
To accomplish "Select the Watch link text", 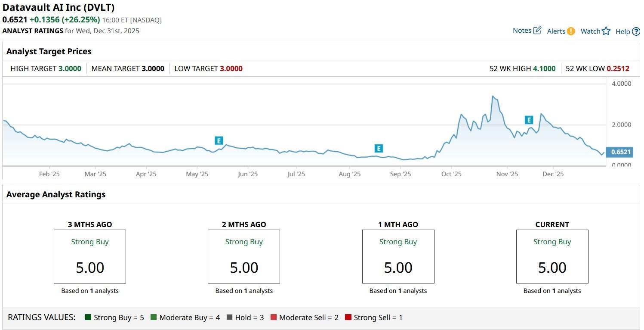I will point(590,31).
